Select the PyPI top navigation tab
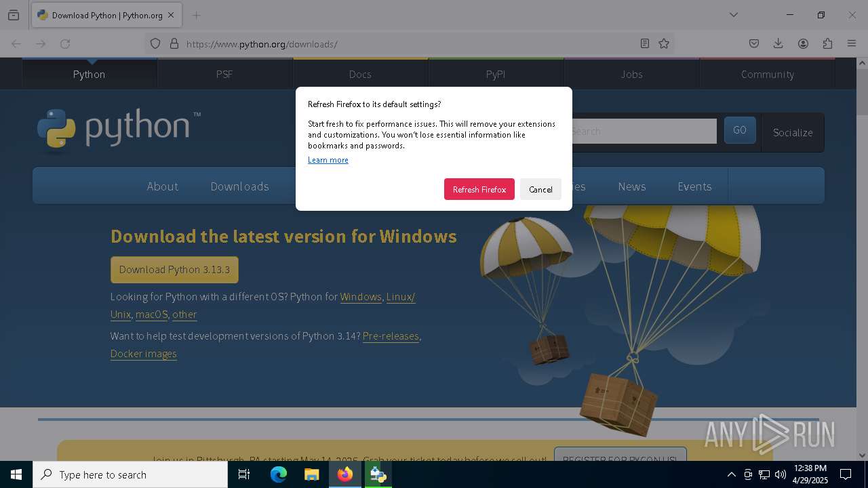Image resolution: width=868 pixels, height=488 pixels. pos(496,74)
